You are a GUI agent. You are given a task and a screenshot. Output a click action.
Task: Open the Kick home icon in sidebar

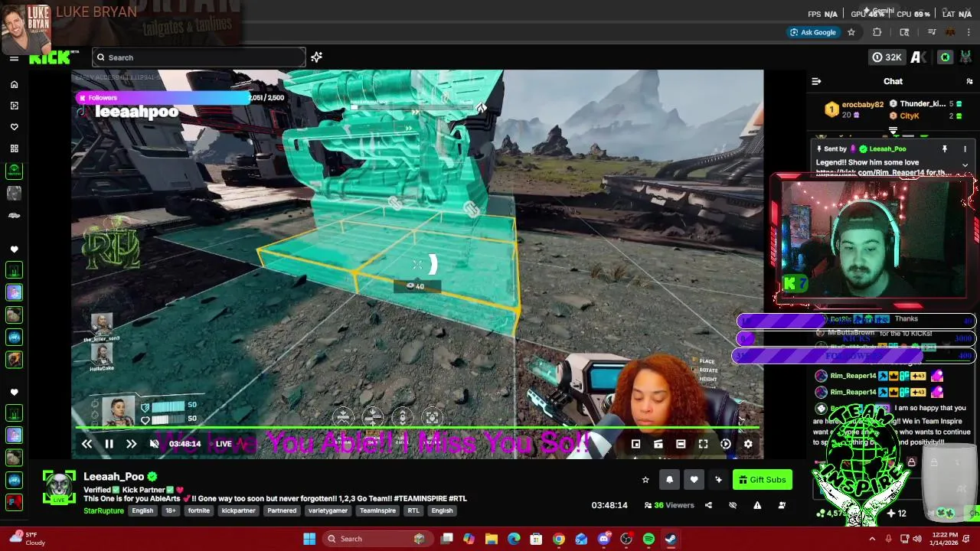pyautogui.click(x=14, y=84)
